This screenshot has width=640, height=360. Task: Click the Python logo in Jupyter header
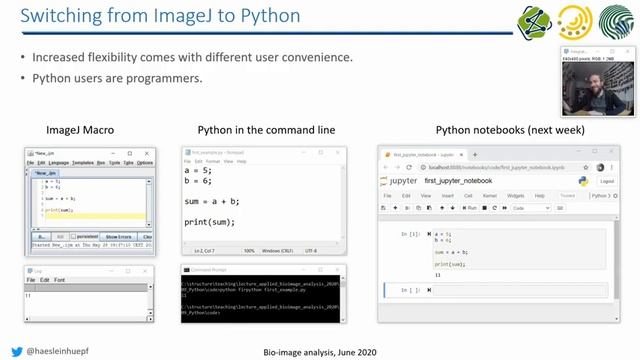point(584,181)
